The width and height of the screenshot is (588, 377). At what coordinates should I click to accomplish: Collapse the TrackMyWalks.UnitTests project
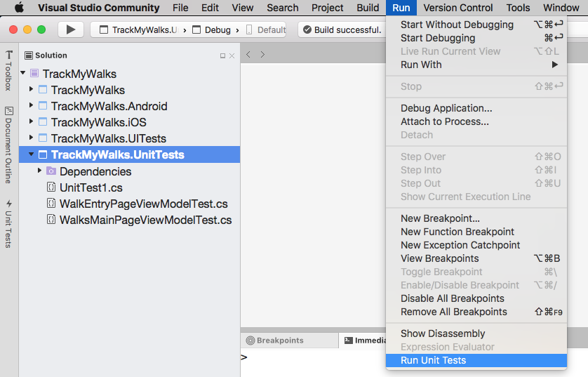32,154
